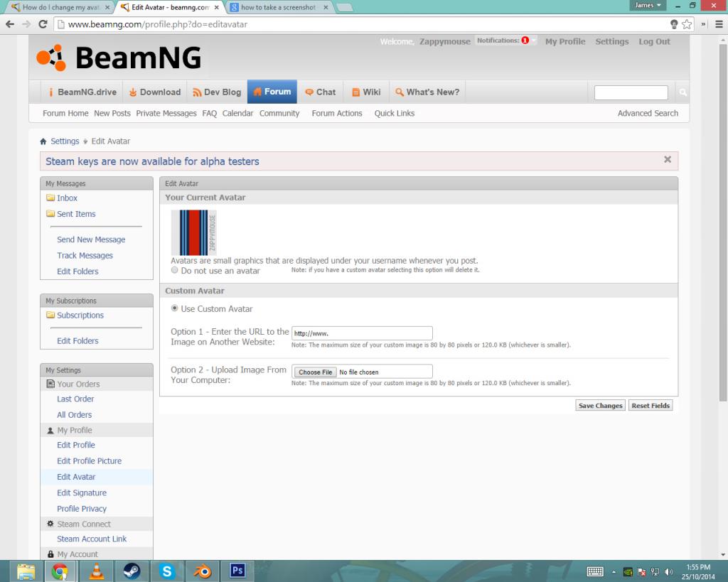Screen dimensions: 728x582
Task: Expand the Community menu
Action: pos(279,113)
